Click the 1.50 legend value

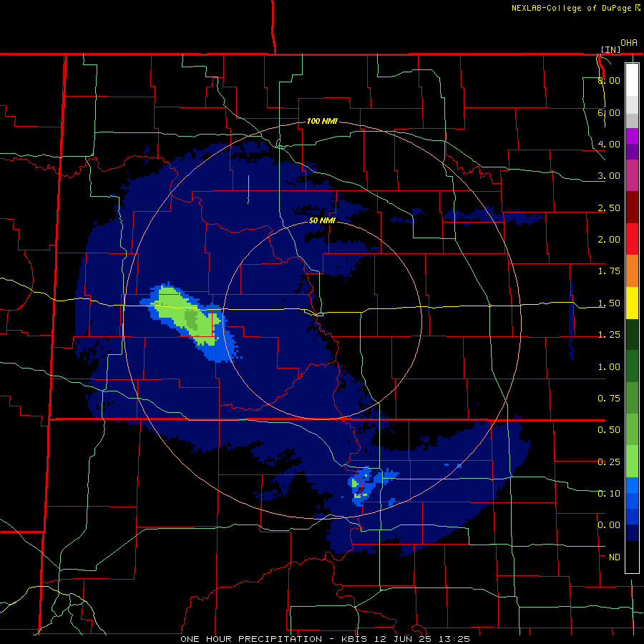(609, 303)
